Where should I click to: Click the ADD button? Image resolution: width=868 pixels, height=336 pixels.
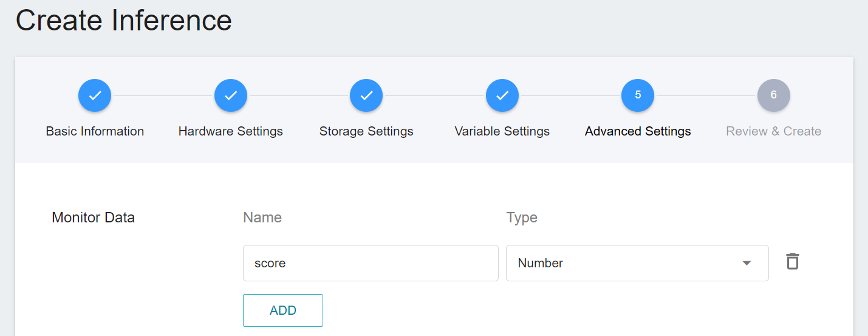(x=283, y=310)
